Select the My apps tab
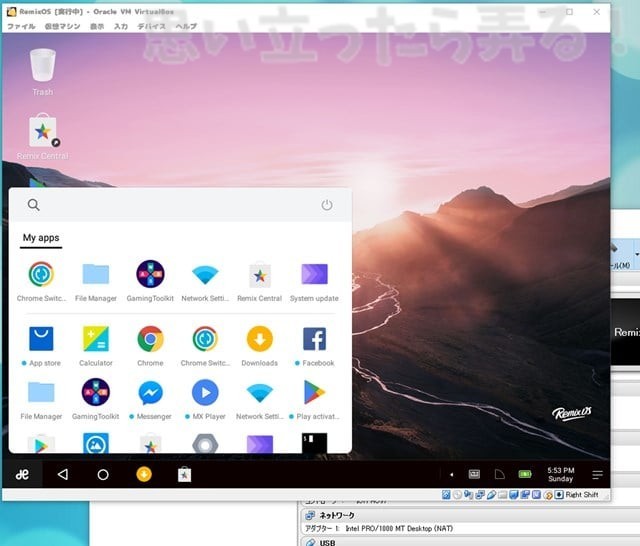640x546 pixels. tap(41, 238)
